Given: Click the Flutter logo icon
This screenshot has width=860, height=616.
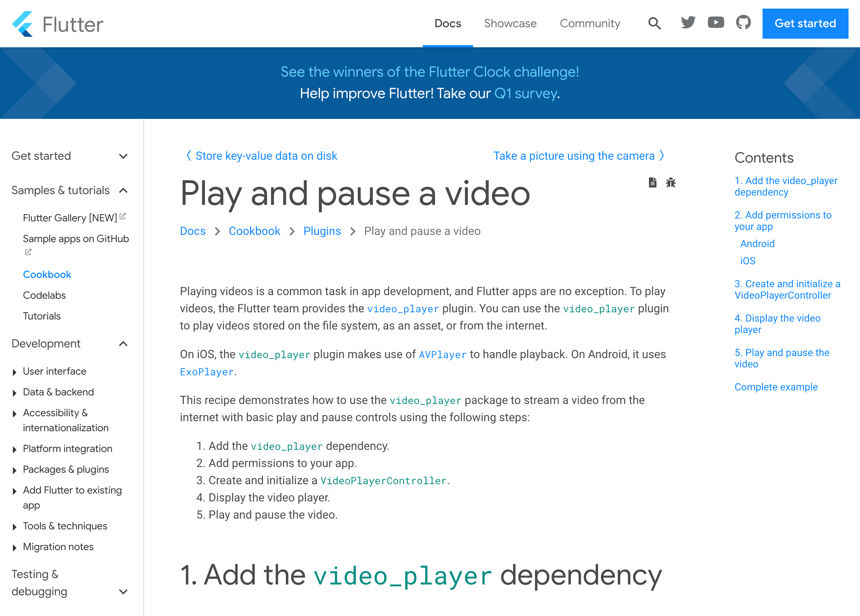Looking at the screenshot, I should 23,24.
